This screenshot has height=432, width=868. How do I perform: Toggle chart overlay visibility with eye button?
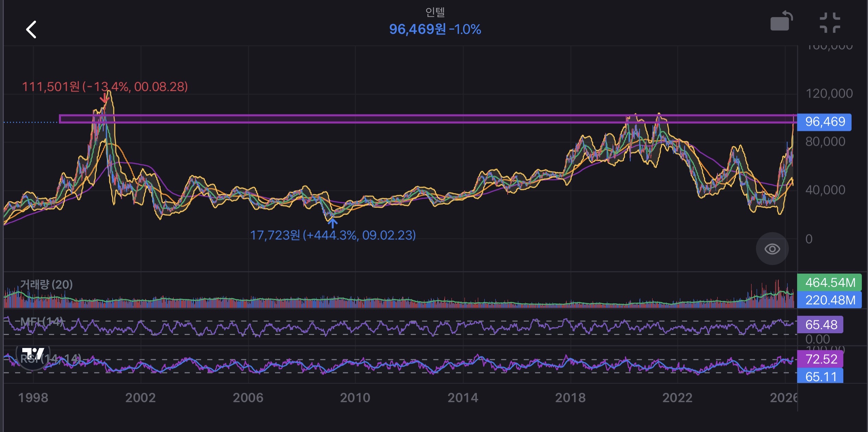[x=772, y=249]
